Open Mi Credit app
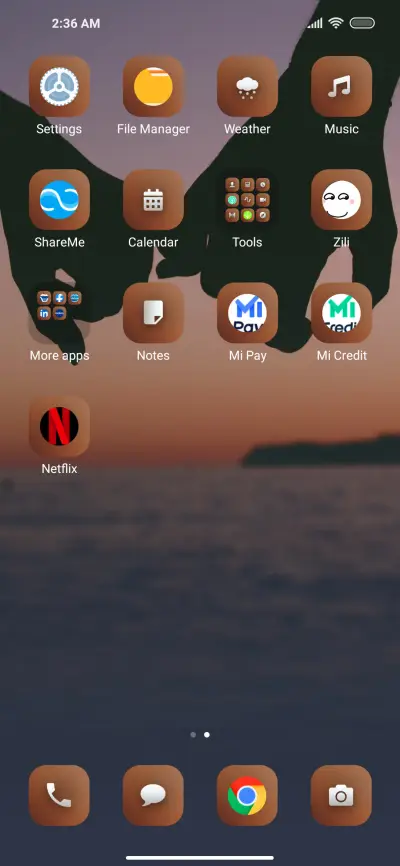The width and height of the screenshot is (400, 866). pos(341,313)
